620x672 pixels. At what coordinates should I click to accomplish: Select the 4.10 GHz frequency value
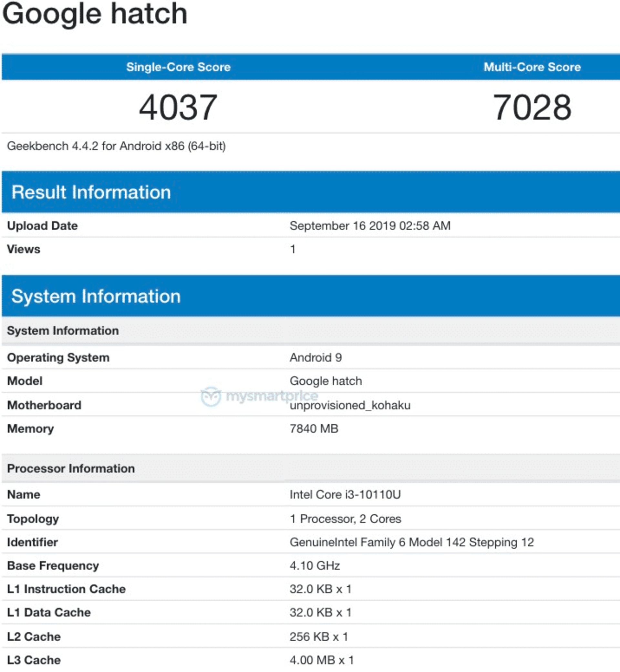pos(315,566)
